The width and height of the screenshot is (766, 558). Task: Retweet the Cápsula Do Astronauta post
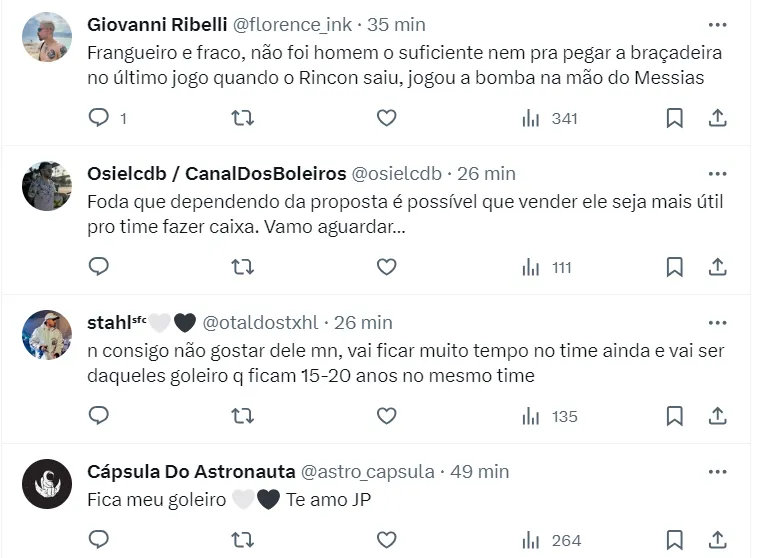tap(242, 540)
